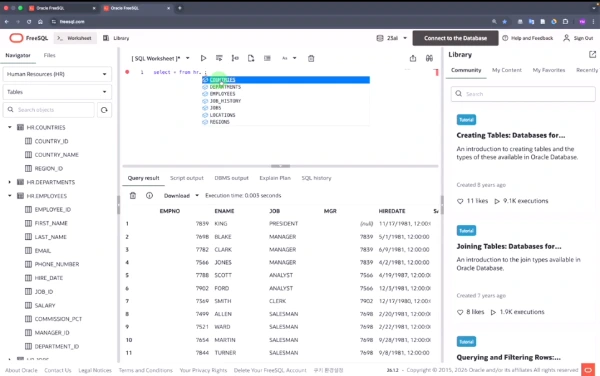Click the HR.EMPLOYEES table icon
600x376 pixels.
[x=21, y=196]
